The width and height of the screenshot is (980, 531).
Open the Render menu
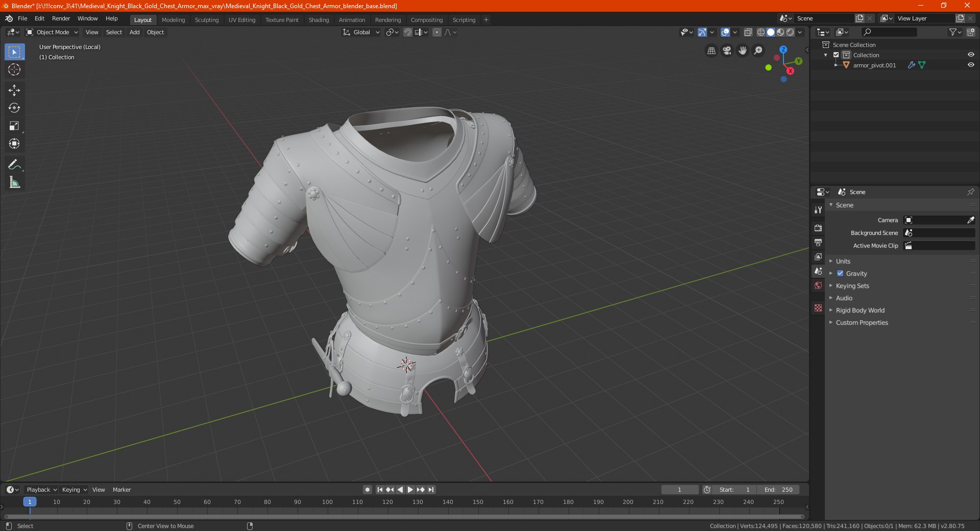pos(61,18)
